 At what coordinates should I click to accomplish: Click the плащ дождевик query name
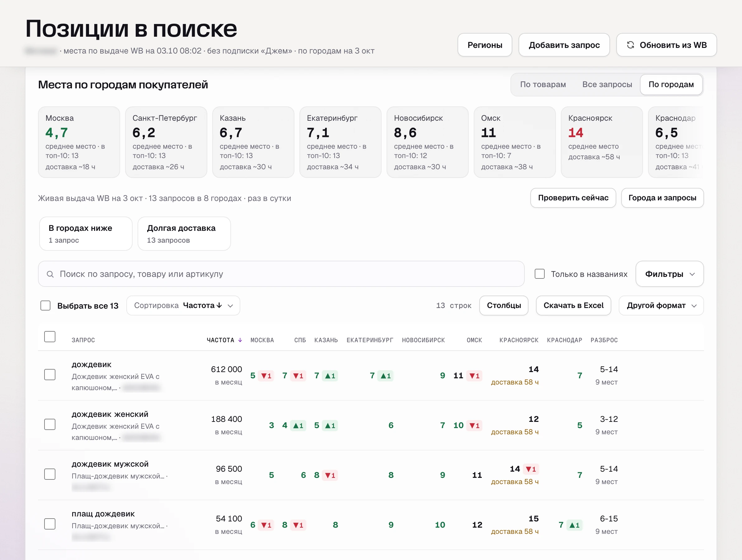coord(103,514)
